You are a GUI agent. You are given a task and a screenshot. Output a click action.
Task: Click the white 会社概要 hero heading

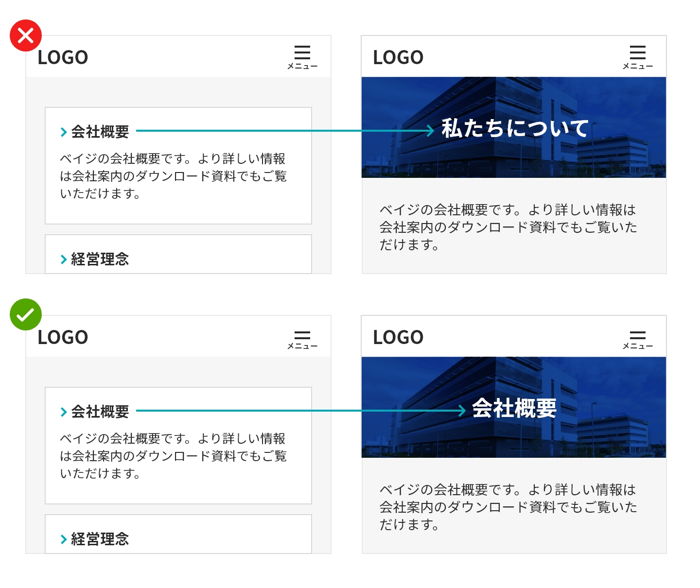[514, 408]
